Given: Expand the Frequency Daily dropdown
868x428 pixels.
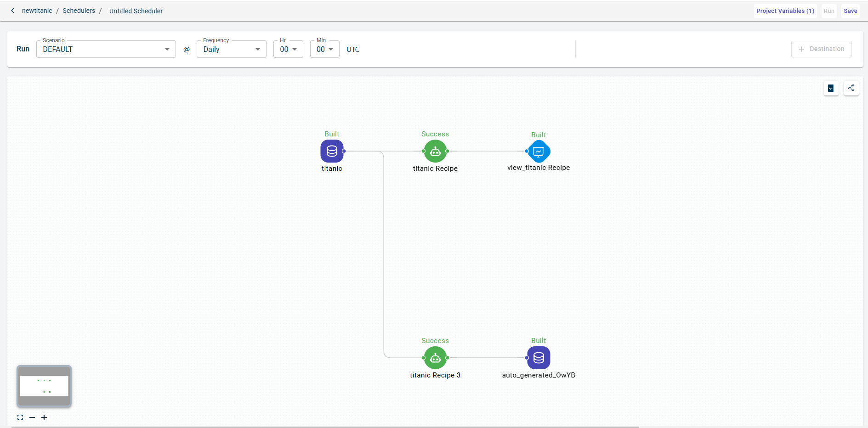Looking at the screenshot, I should pyautogui.click(x=231, y=49).
